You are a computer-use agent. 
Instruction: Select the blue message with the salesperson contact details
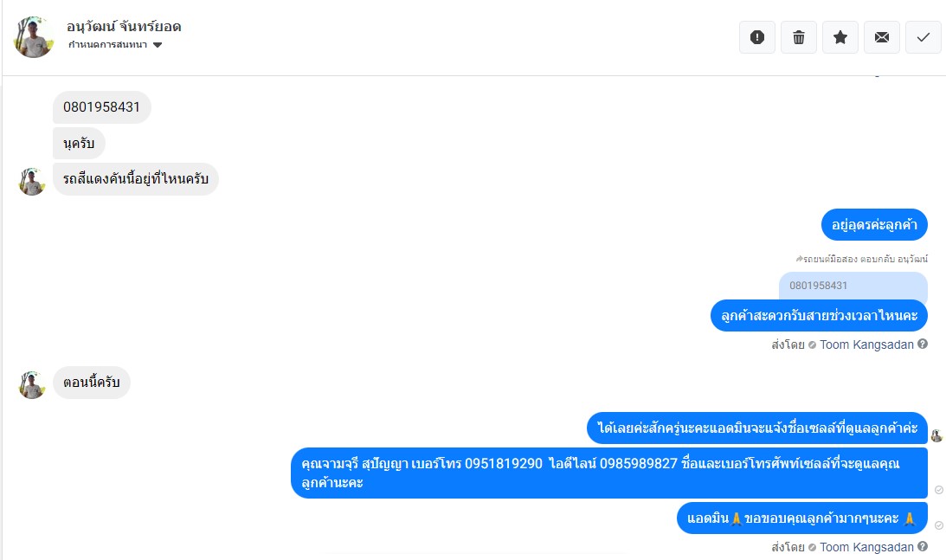[608, 473]
